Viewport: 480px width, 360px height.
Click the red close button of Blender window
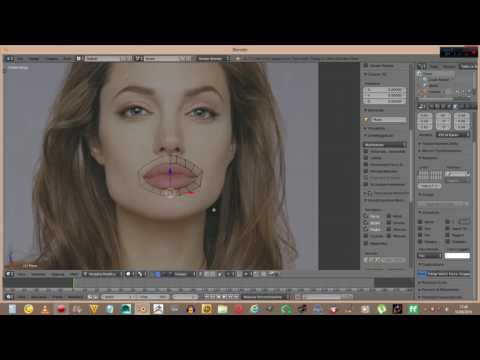click(x=474, y=52)
